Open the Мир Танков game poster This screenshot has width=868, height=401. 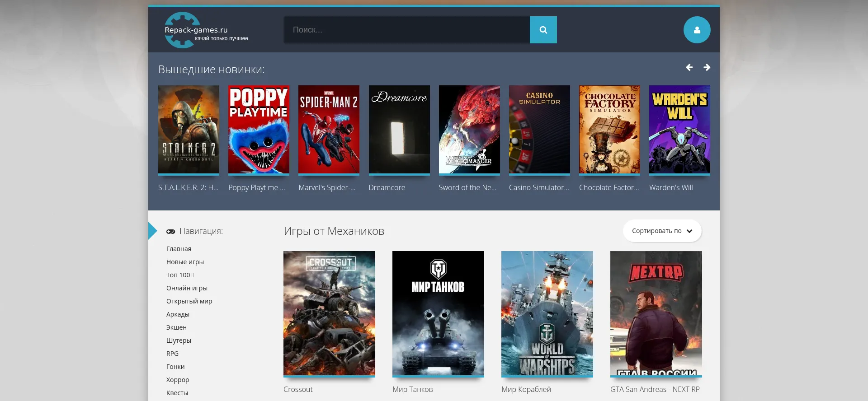tap(438, 313)
